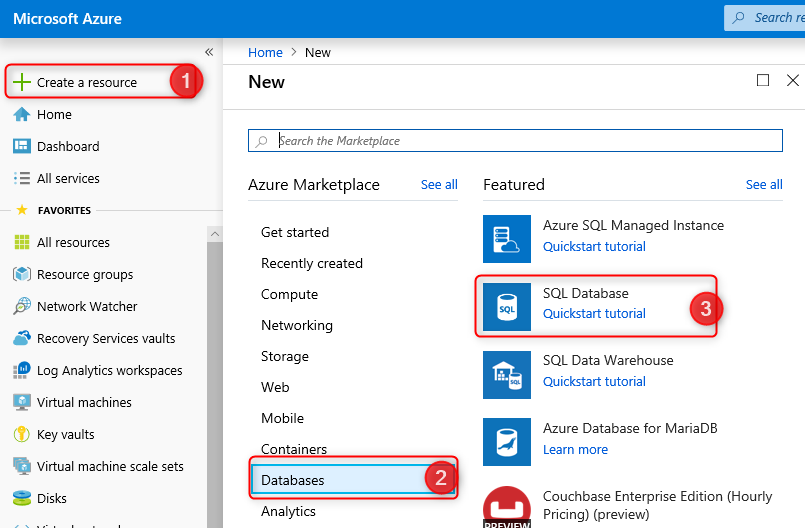Click the Virtual machine scale sets icon
This screenshot has height=528, width=805.
[22, 466]
